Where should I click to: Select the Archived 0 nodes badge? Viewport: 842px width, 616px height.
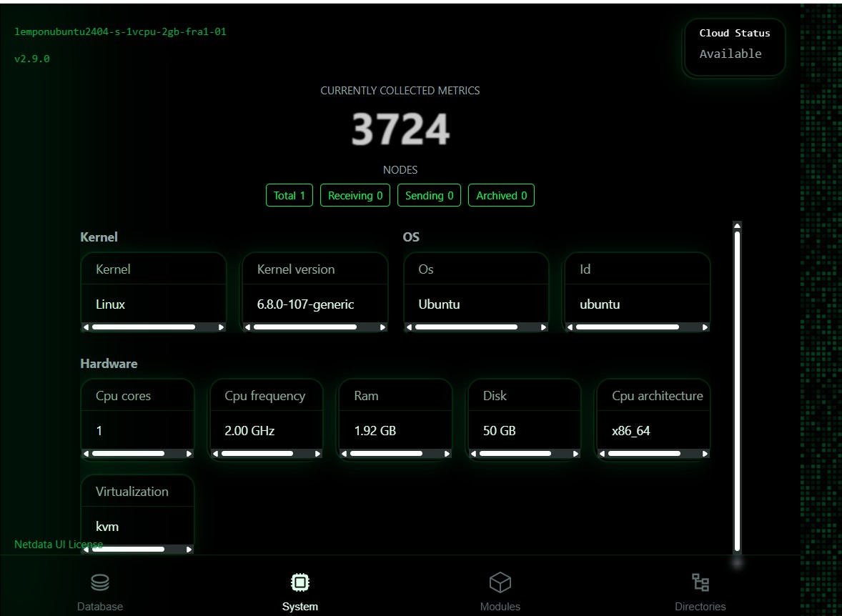(x=501, y=196)
